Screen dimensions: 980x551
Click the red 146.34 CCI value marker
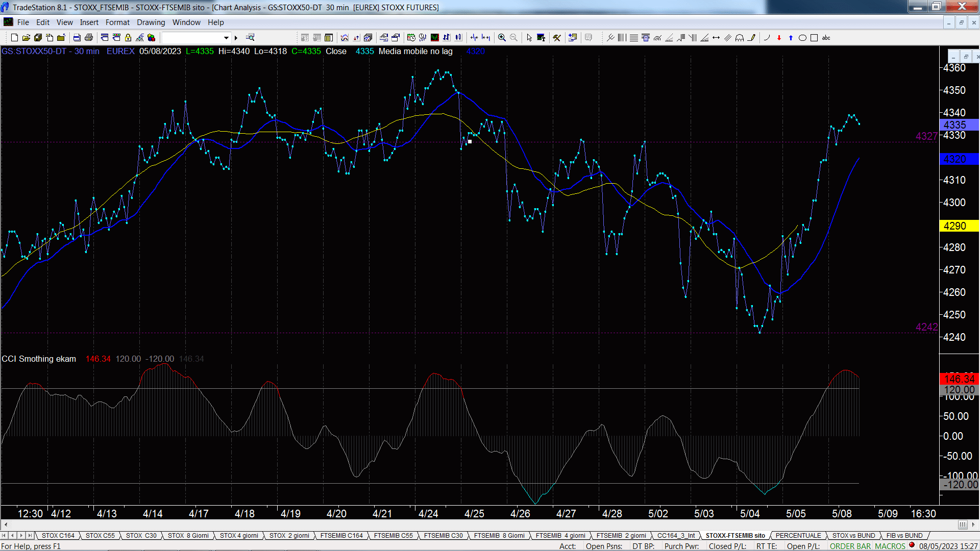pos(959,379)
